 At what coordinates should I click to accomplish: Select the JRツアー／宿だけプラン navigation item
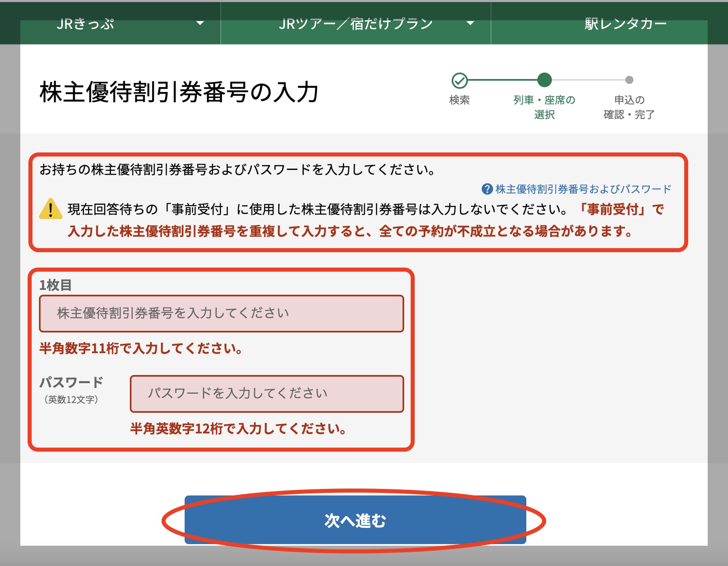[x=355, y=24]
